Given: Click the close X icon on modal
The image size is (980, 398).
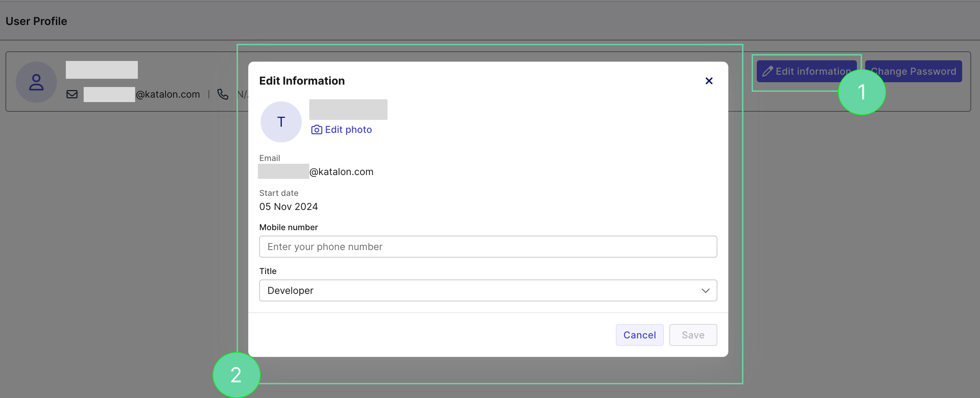Looking at the screenshot, I should click(709, 80).
